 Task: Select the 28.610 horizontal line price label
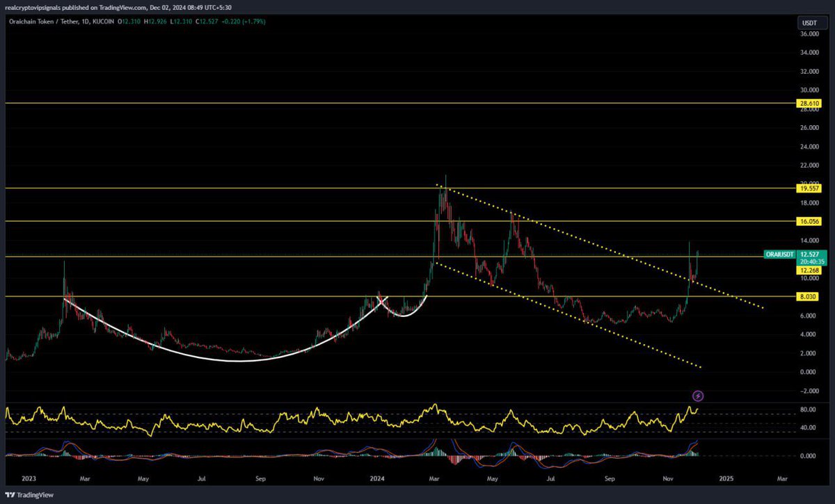(810, 103)
